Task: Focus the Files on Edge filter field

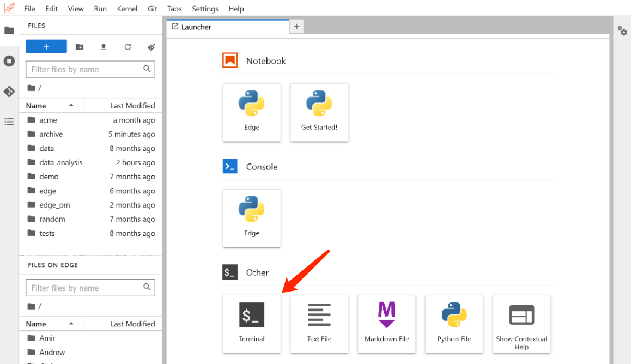Action: [x=90, y=288]
